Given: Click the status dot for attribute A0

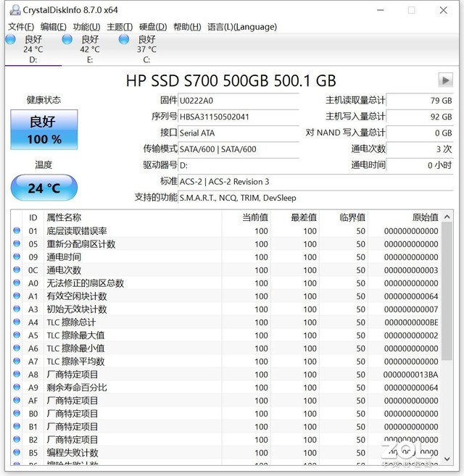Looking at the screenshot, I should [x=17, y=283].
